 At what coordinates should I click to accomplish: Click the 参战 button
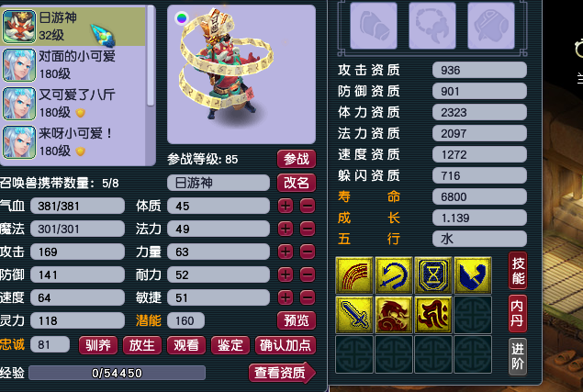(x=297, y=159)
